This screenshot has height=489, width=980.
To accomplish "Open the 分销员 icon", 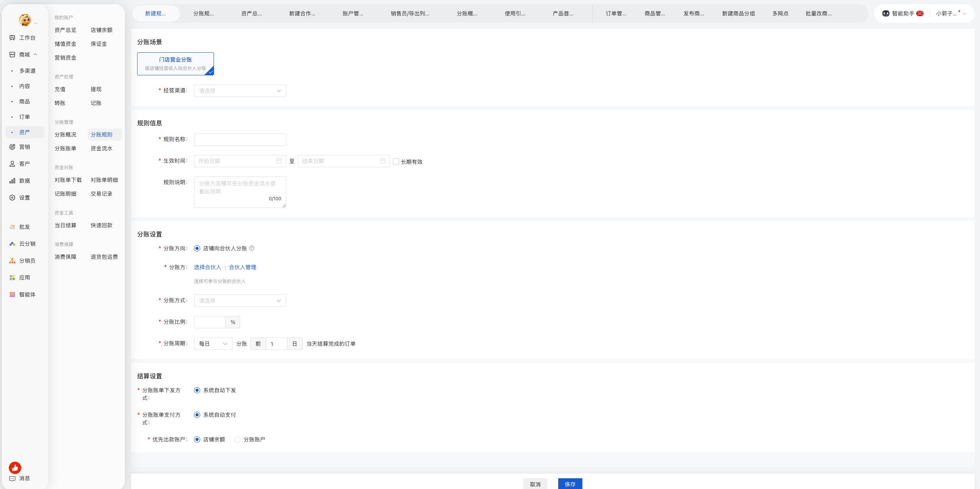I will pos(12,261).
